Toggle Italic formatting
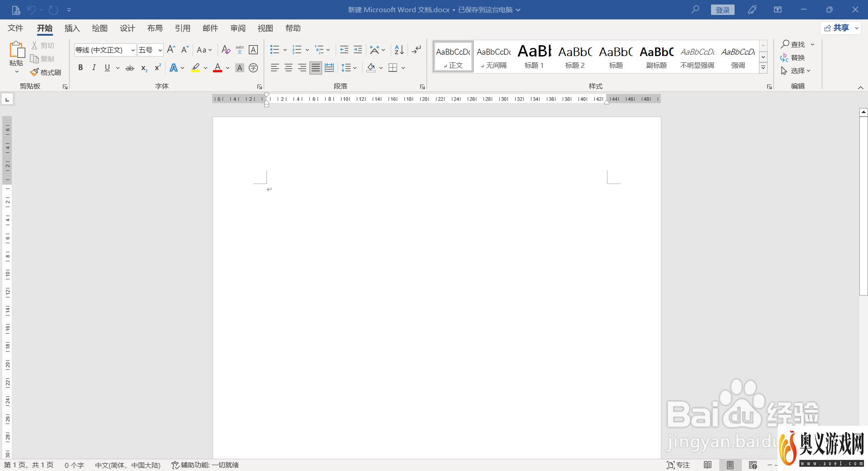The height and width of the screenshot is (471, 868). pyautogui.click(x=94, y=68)
